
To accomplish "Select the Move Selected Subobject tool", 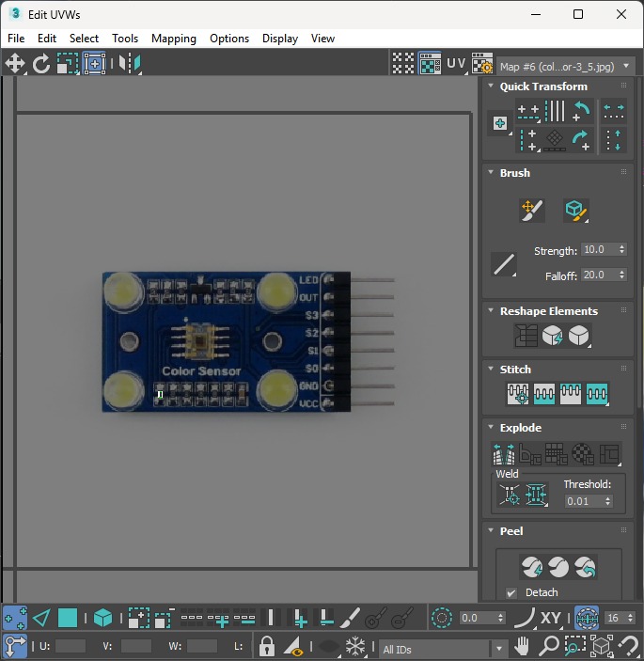I will tap(15, 64).
